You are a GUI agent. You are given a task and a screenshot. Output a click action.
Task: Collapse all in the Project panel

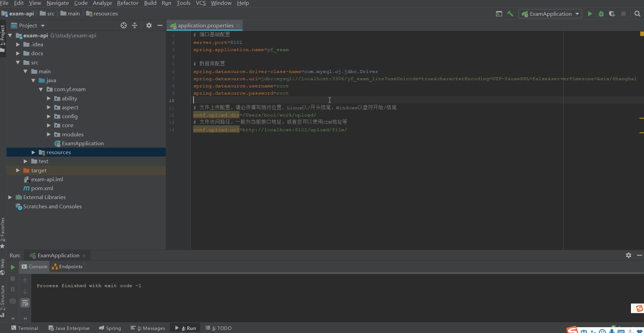135,25
